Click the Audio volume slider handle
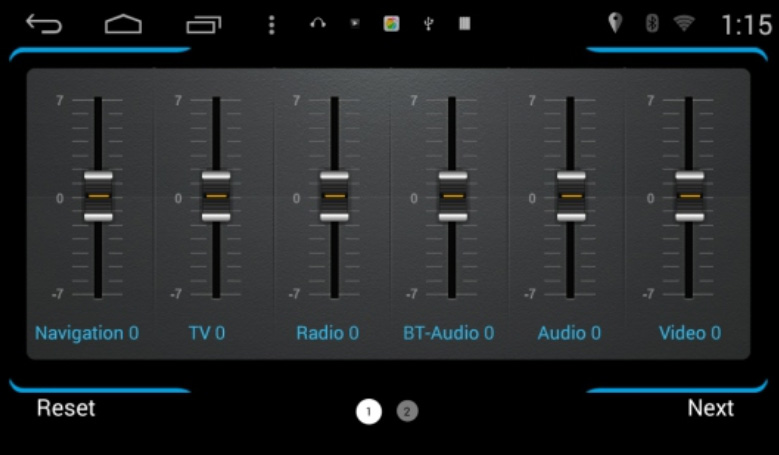 (571, 196)
